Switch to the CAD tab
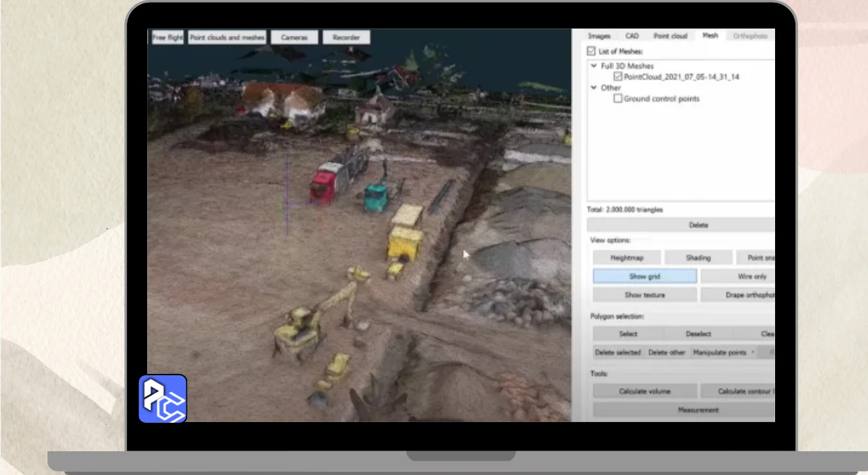The height and width of the screenshot is (475, 868). [632, 36]
